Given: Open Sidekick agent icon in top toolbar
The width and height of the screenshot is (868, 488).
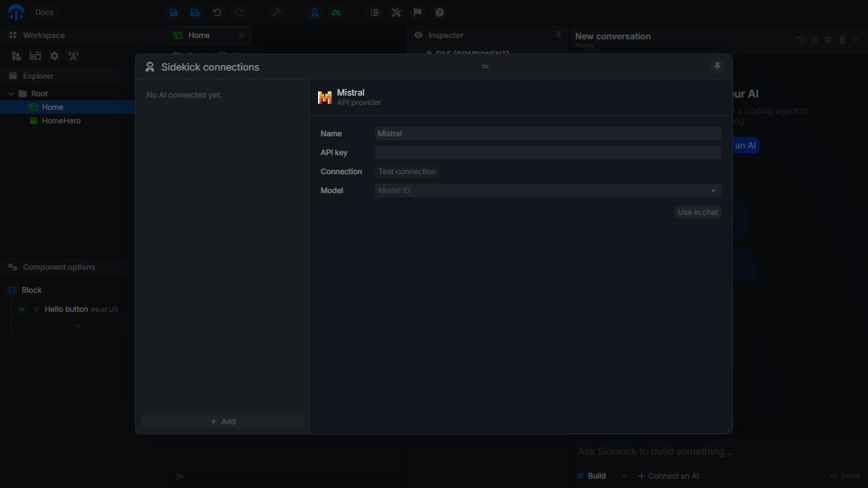Looking at the screenshot, I should 315,12.
